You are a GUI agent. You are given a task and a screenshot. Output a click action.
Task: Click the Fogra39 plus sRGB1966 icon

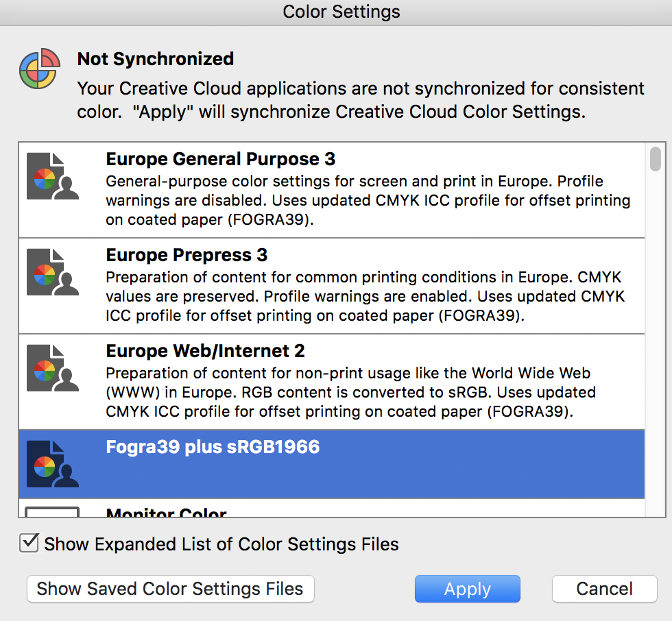[53, 464]
